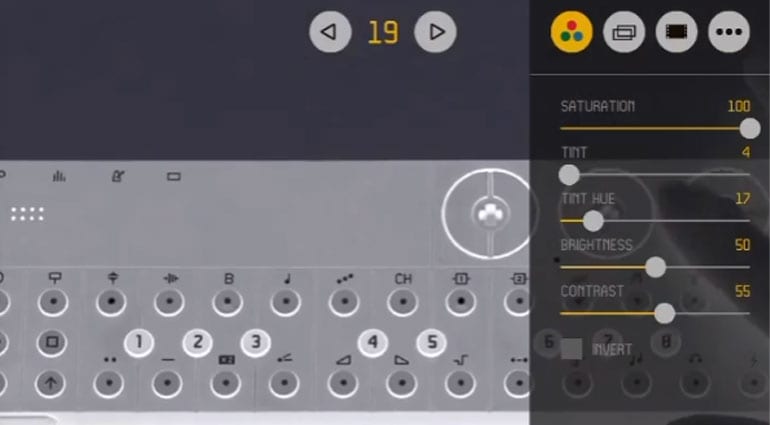Select the overlapping layers icon
The width and height of the screenshot is (770, 425).
tap(624, 32)
